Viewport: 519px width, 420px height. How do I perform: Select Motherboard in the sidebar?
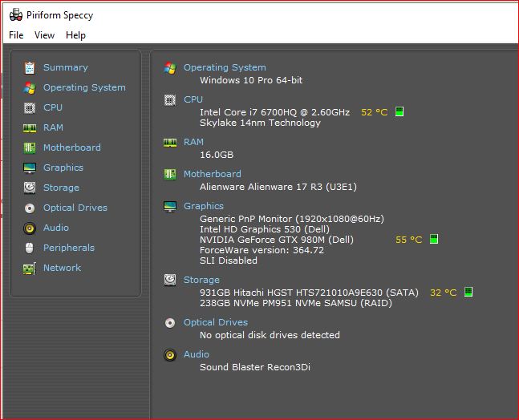point(72,147)
